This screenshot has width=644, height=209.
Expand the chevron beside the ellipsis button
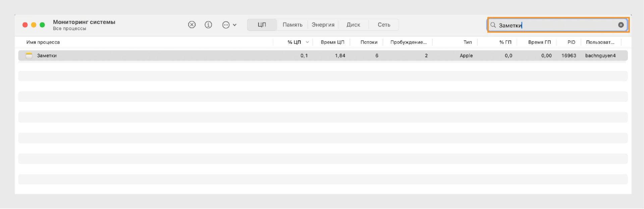pos(235,25)
